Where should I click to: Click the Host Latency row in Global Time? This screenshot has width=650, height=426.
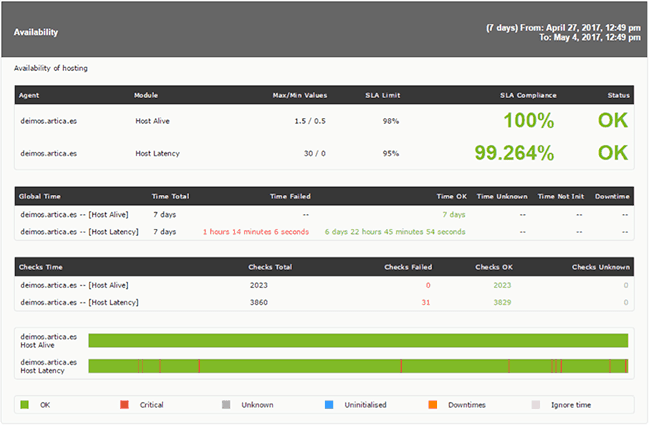[x=324, y=232]
